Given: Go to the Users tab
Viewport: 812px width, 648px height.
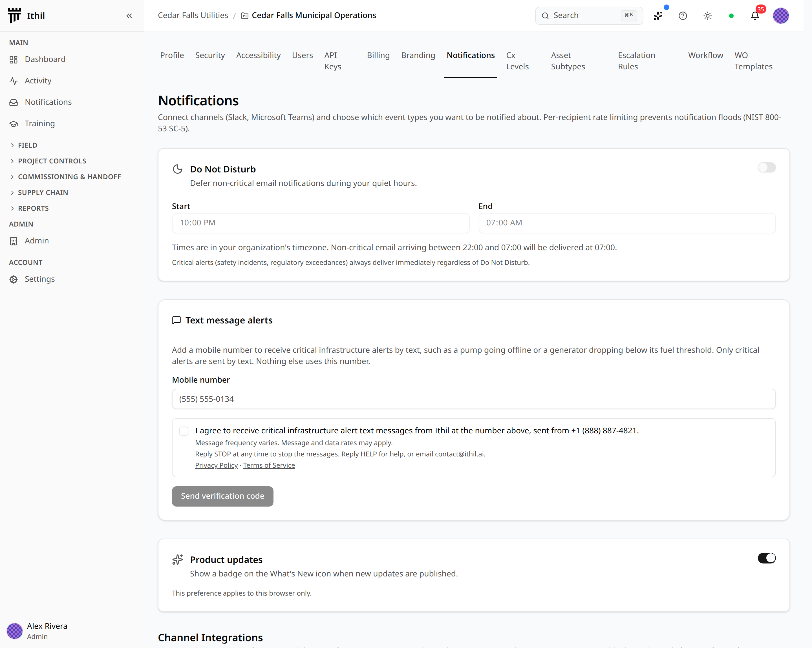Looking at the screenshot, I should [x=303, y=55].
